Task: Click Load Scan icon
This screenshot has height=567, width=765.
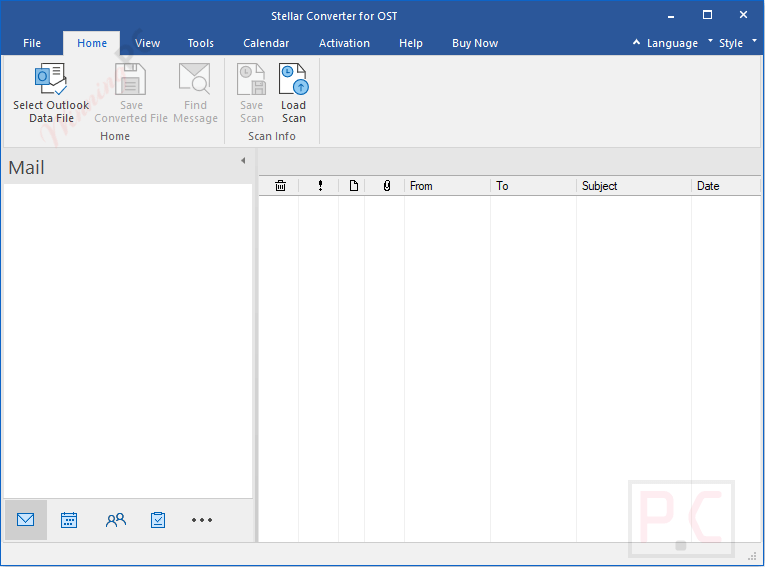Action: pos(294,79)
